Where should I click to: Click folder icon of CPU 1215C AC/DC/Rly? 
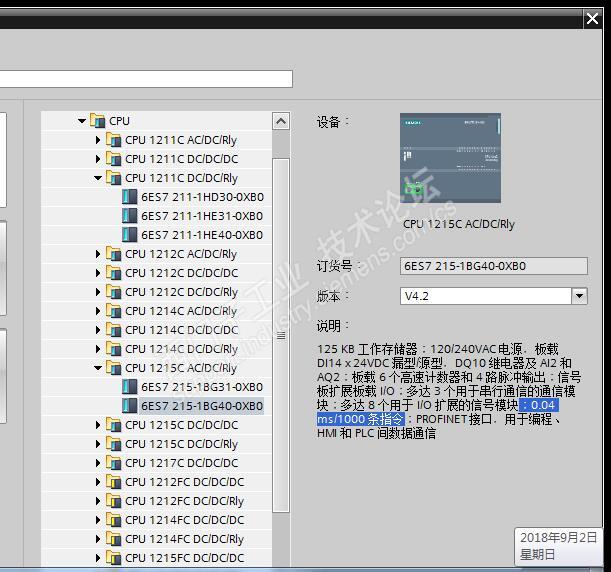pos(113,368)
